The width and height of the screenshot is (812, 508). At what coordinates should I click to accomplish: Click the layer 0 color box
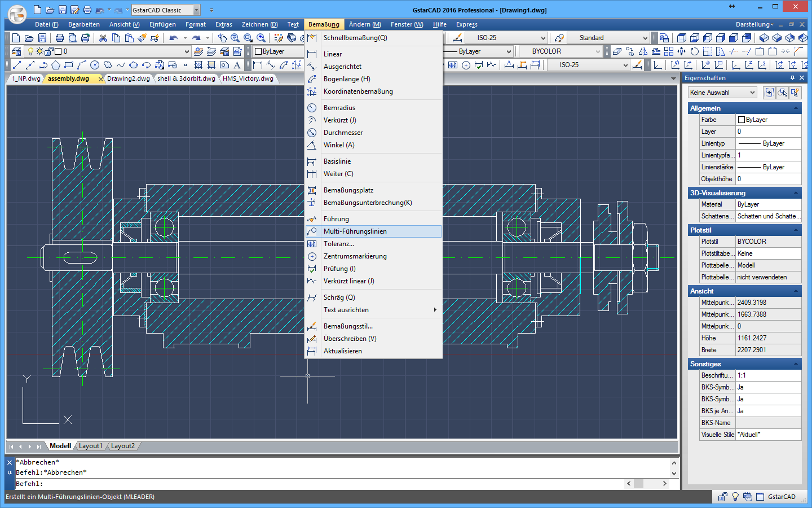[58, 51]
